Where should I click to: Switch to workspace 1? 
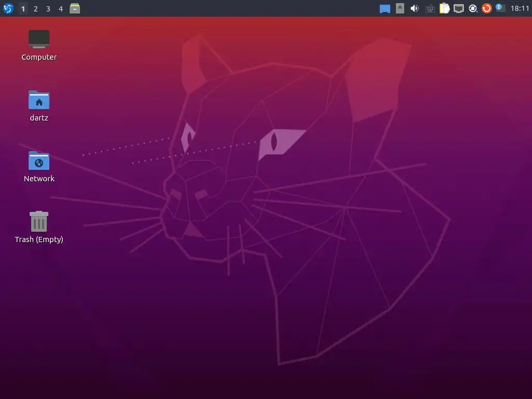pyautogui.click(x=23, y=8)
